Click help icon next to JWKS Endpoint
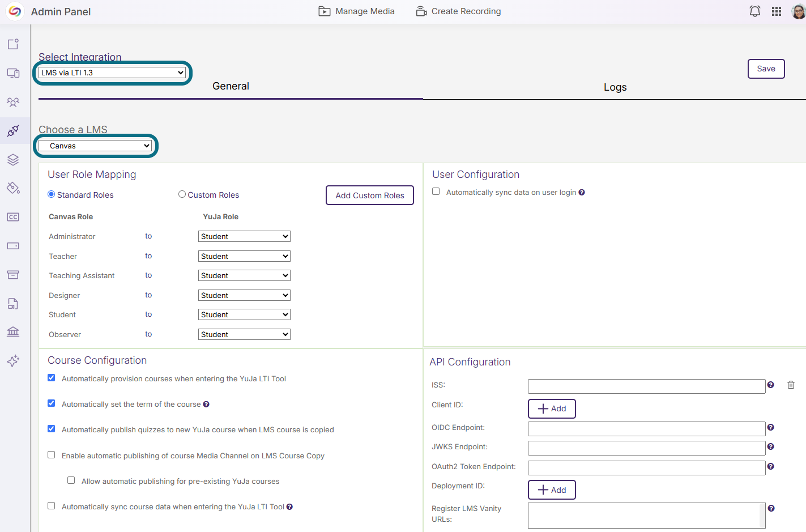 770,446
